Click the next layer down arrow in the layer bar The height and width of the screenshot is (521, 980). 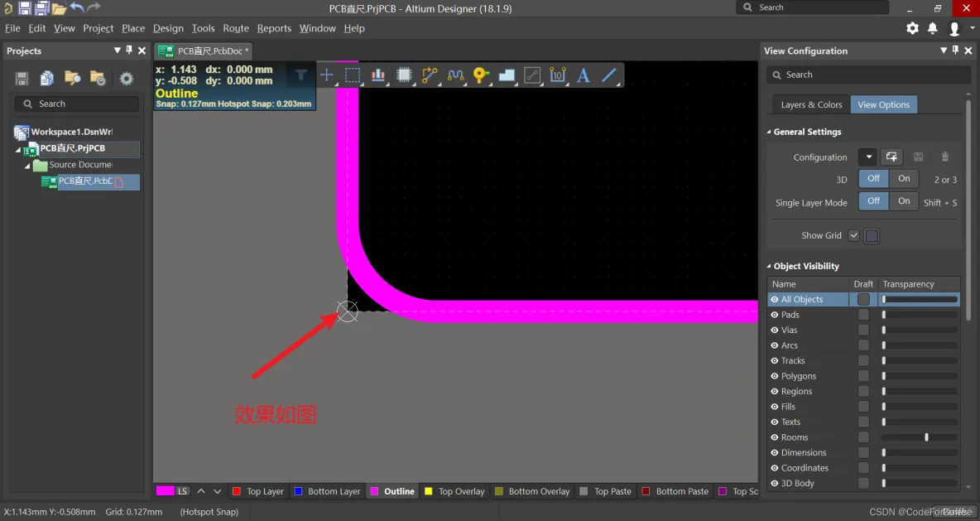217,492
